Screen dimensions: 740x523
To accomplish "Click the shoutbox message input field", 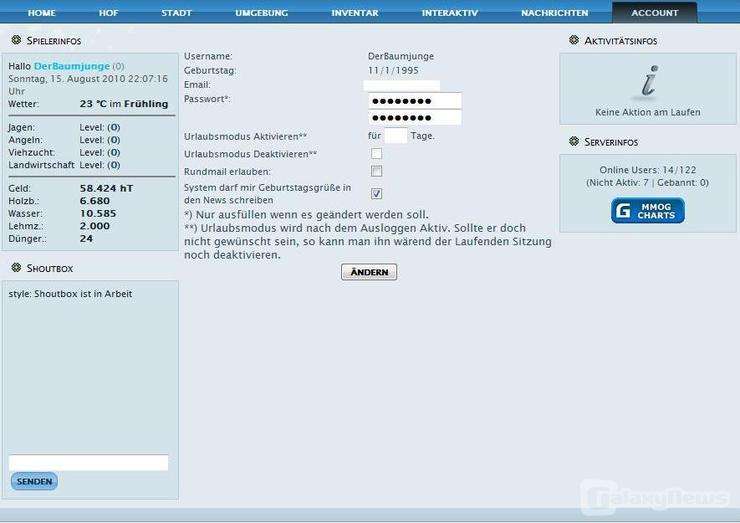I will (x=88, y=463).
